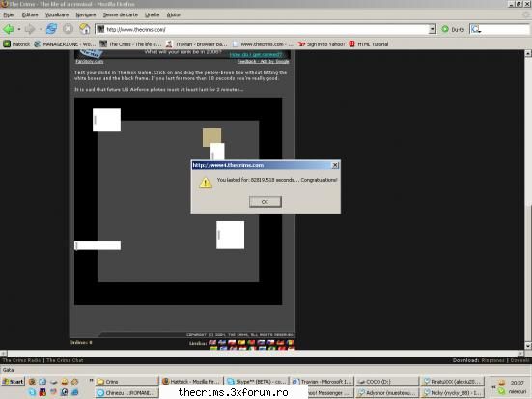Click the vertical scrollbar down arrow

tap(528, 345)
